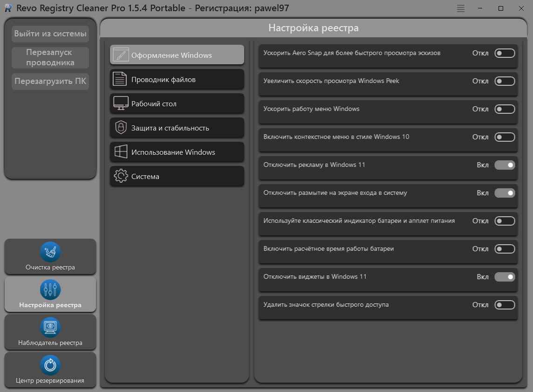Click text Отключить размытие на экране входа
The height and width of the screenshot is (392, 533).
point(335,193)
